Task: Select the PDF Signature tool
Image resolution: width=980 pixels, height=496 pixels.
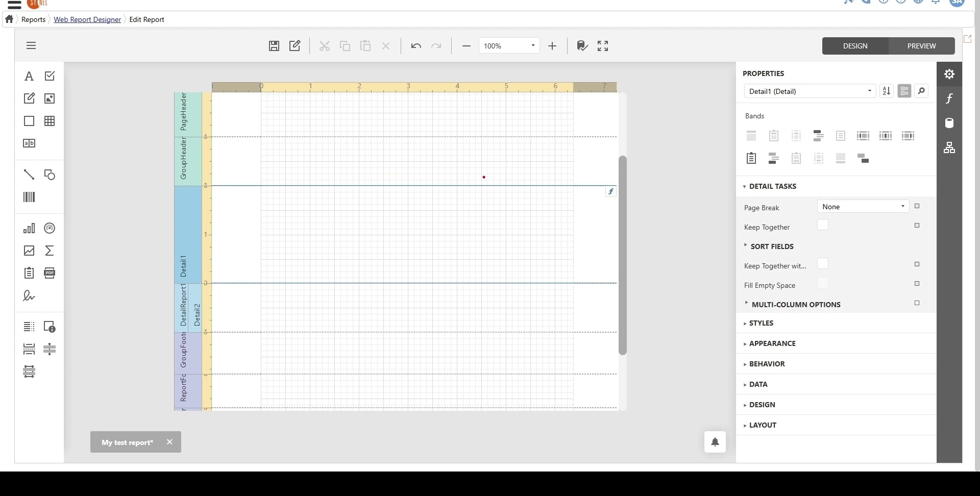Action: pos(29,295)
